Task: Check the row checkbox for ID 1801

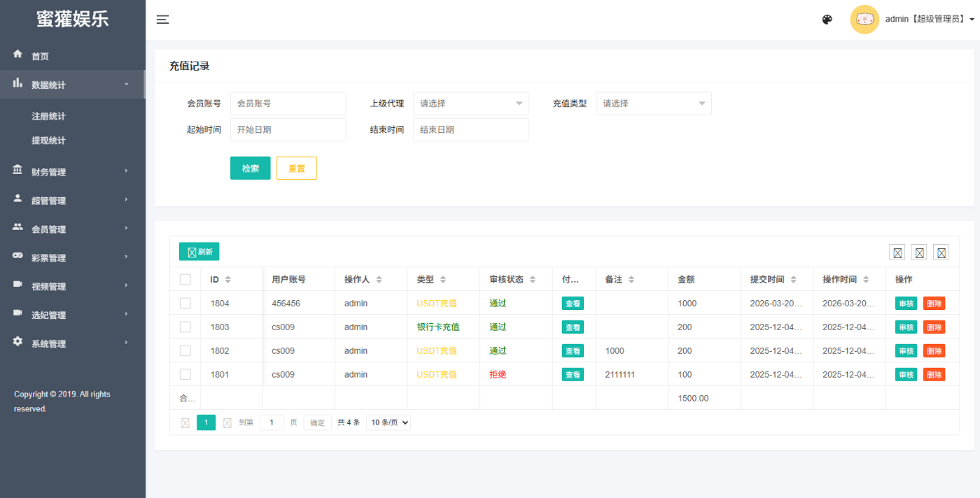Action: coord(185,375)
